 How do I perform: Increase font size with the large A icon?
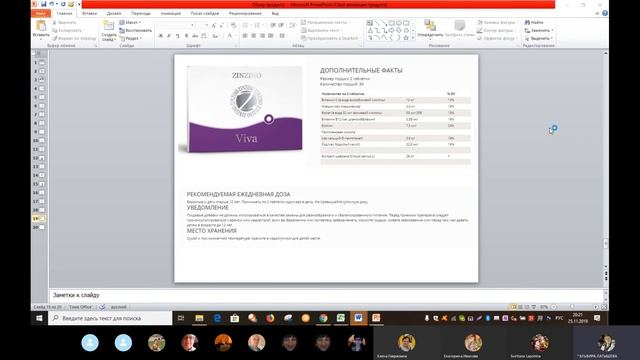[213, 25]
